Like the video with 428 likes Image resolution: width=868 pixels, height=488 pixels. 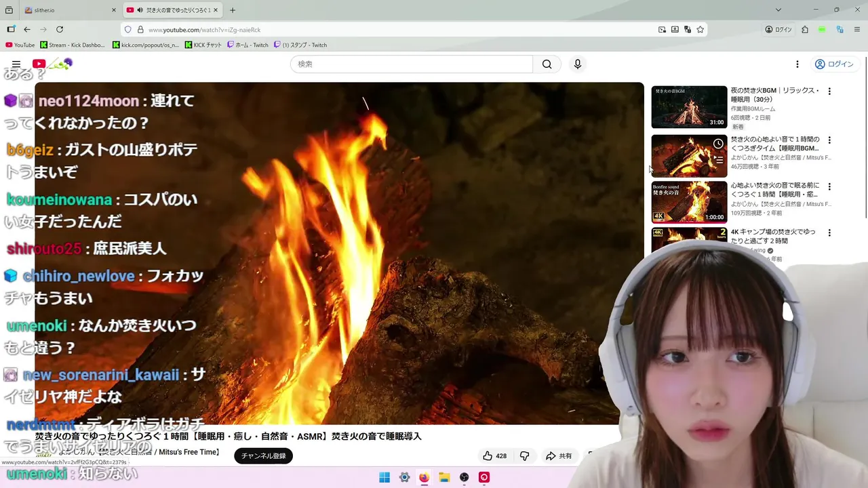[494, 456]
